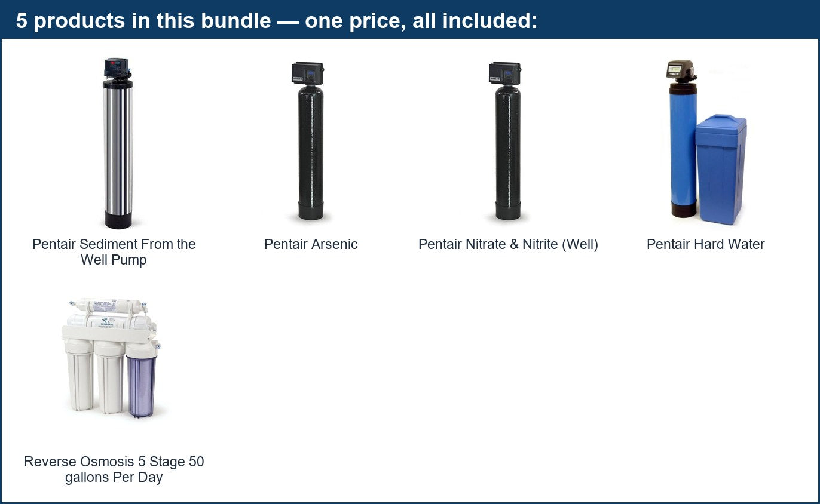
Task: Click the clear purple filter housing on the RO system
Action: [141, 385]
